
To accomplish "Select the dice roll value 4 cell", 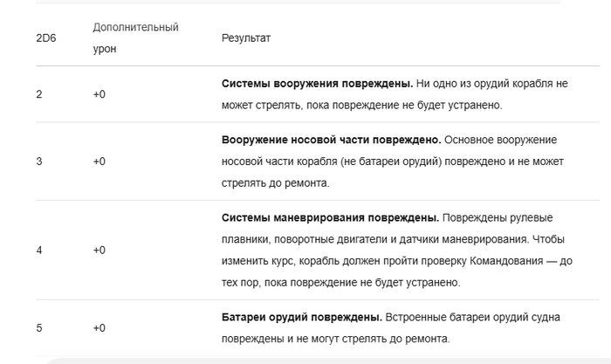I will [39, 251].
